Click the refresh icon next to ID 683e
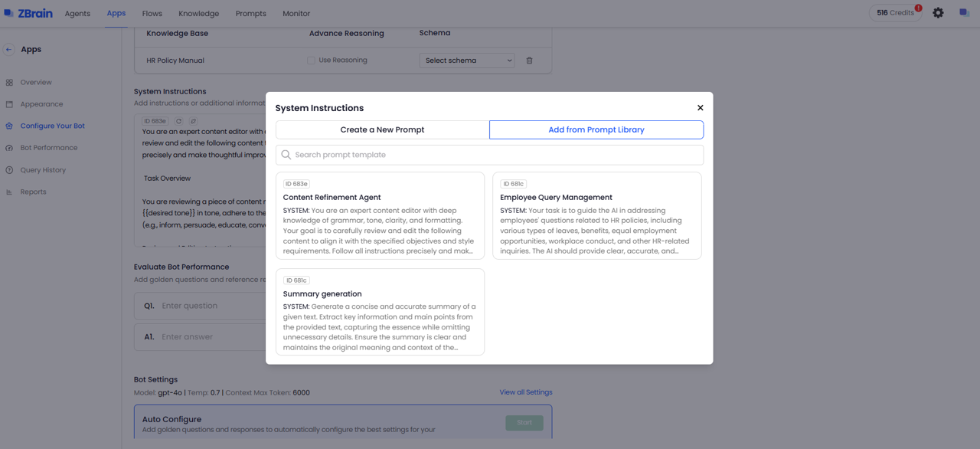 pyautogui.click(x=179, y=121)
